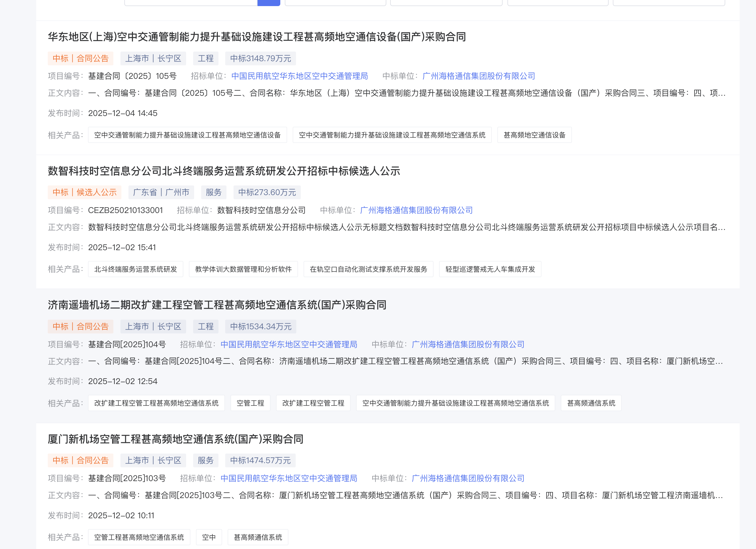Open 厦门新机场空管工程 contract title
This screenshot has height=549, width=756.
click(175, 439)
